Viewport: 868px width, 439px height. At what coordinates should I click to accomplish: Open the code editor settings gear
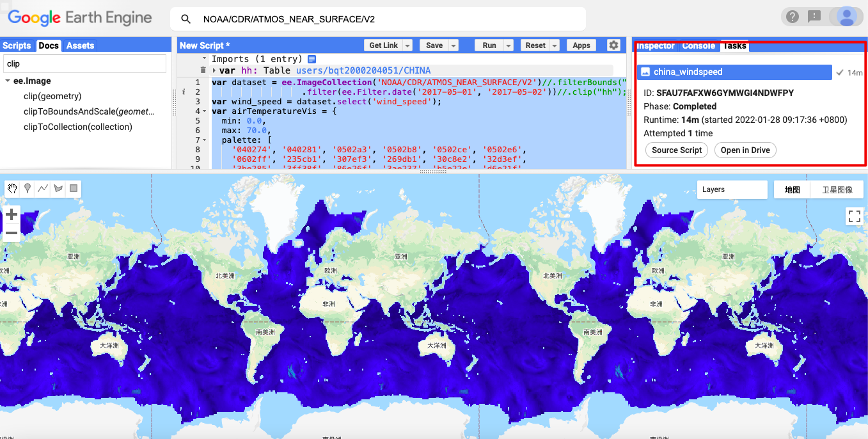[613, 45]
